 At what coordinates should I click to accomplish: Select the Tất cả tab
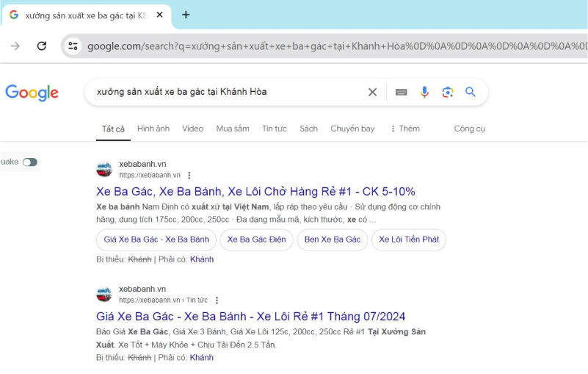point(113,129)
